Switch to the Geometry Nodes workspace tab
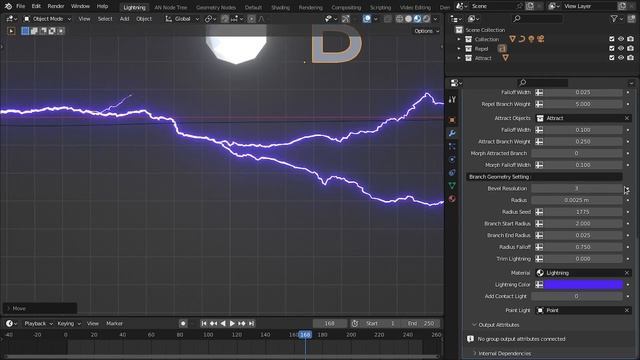 pyautogui.click(x=216, y=7)
